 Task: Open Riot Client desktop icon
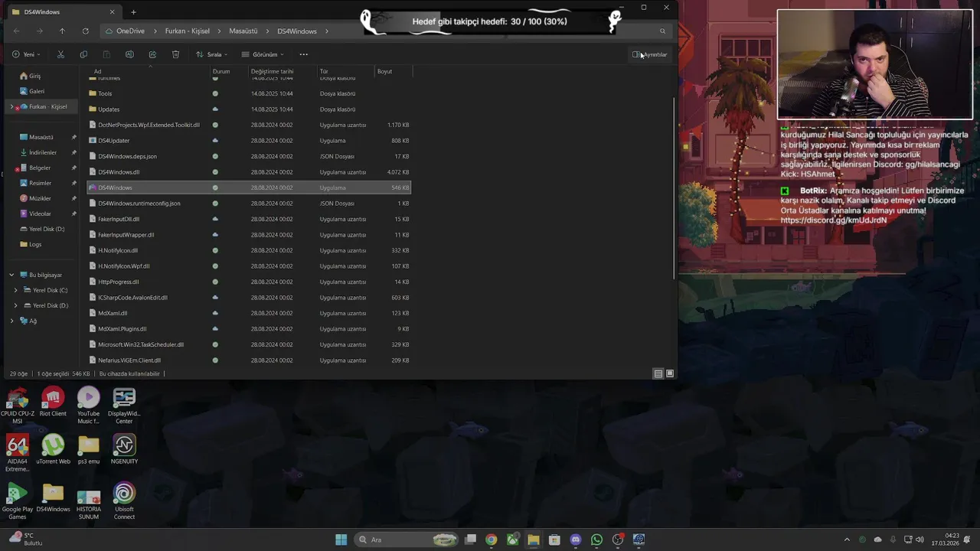[x=53, y=402]
